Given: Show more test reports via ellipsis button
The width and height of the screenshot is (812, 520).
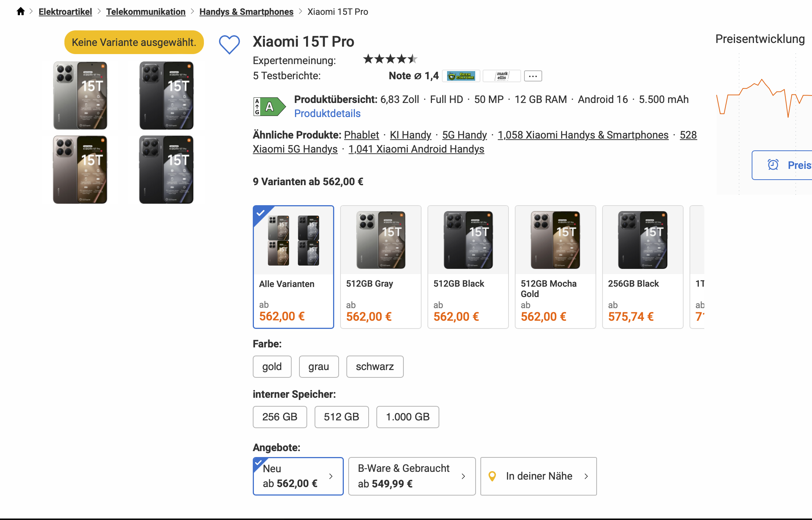Looking at the screenshot, I should pos(533,76).
